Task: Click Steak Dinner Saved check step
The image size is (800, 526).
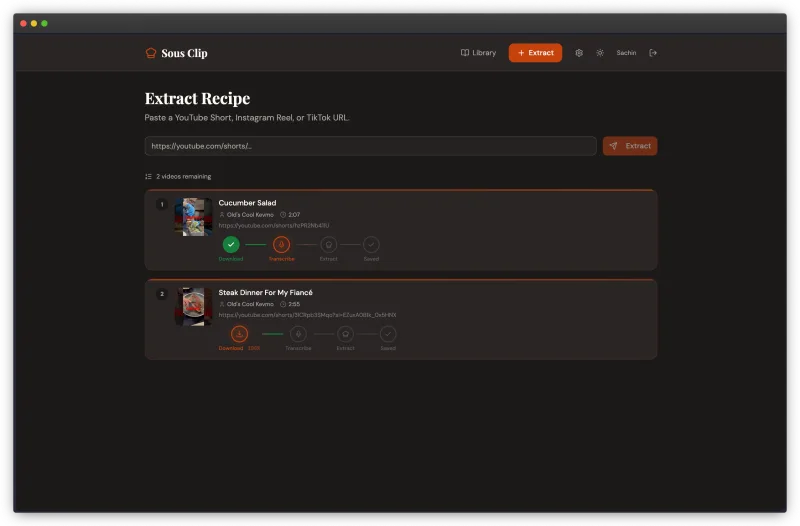Action: tap(388, 334)
